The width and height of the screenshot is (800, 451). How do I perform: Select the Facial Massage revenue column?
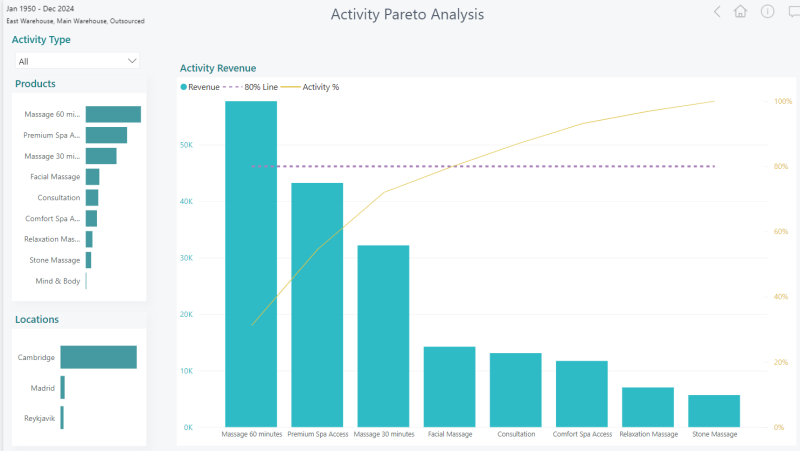(449, 387)
